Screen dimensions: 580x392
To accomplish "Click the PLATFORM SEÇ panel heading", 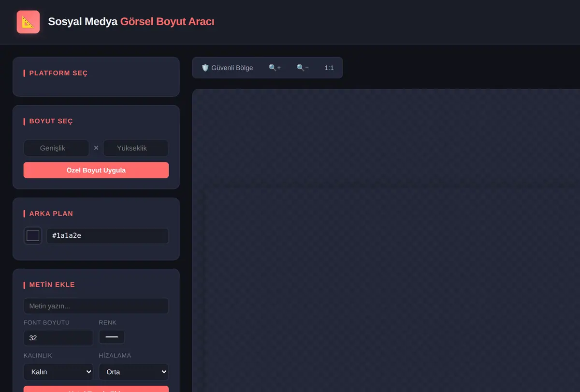I will coord(58,73).
